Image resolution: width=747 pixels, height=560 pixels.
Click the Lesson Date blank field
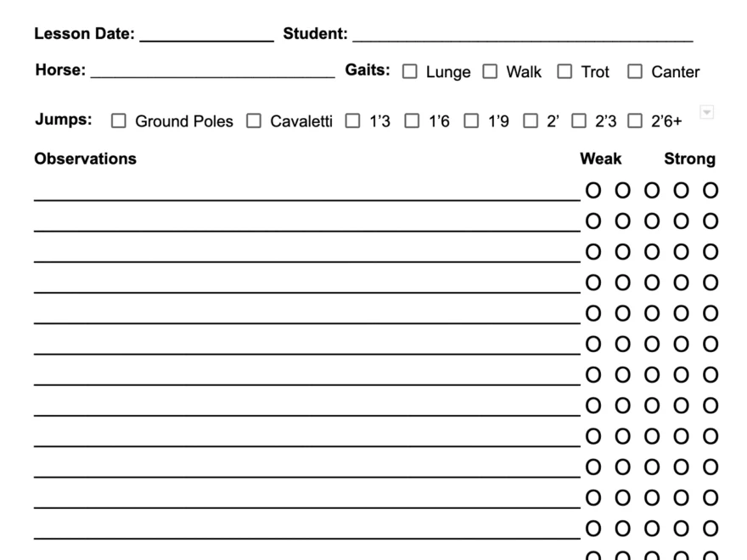206,35
